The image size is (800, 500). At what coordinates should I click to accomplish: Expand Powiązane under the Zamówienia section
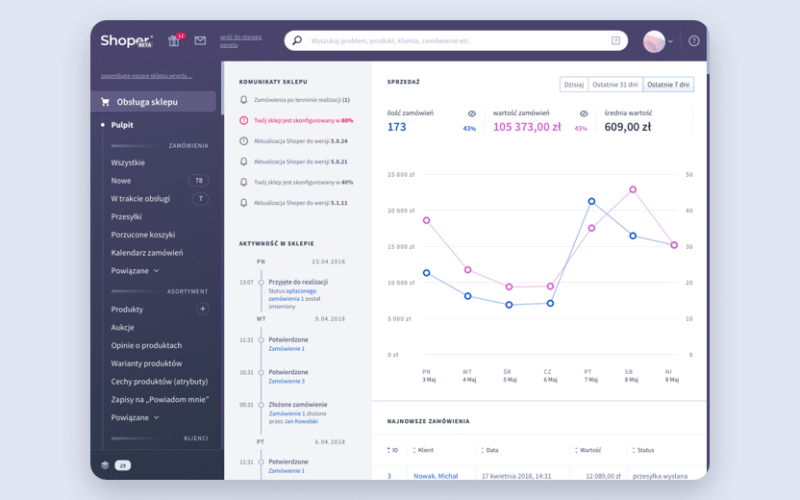tap(135, 270)
